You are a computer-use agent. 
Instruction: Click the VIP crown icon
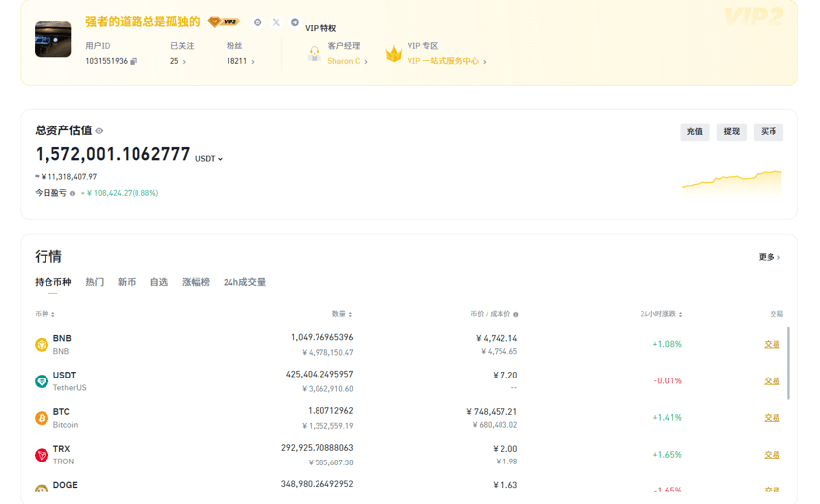(394, 53)
